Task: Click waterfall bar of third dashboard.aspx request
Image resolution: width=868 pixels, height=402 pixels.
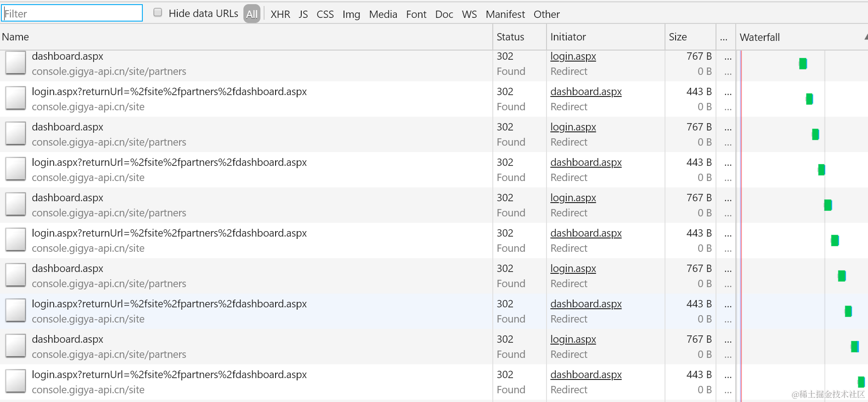Action: (828, 205)
